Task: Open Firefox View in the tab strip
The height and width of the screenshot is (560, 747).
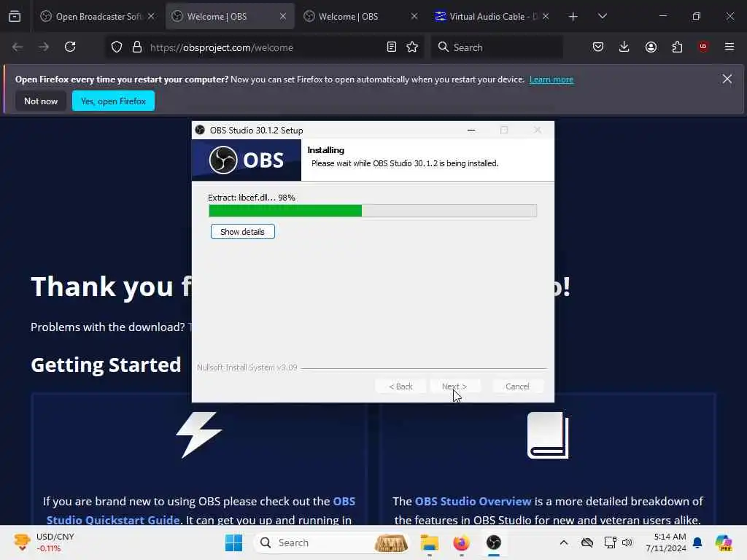Action: tap(15, 16)
